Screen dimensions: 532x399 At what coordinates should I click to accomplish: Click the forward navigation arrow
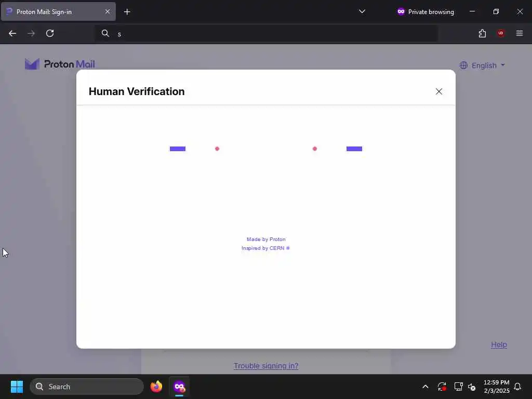[x=31, y=33]
